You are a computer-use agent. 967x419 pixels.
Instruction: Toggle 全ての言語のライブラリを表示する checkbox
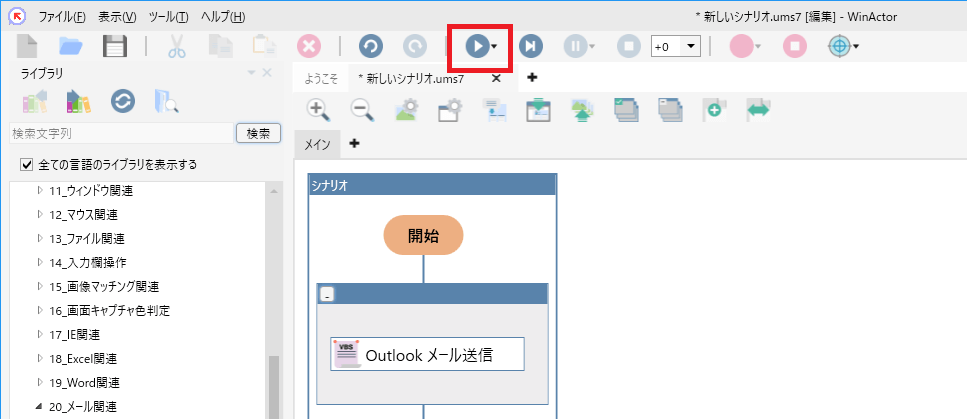27,165
